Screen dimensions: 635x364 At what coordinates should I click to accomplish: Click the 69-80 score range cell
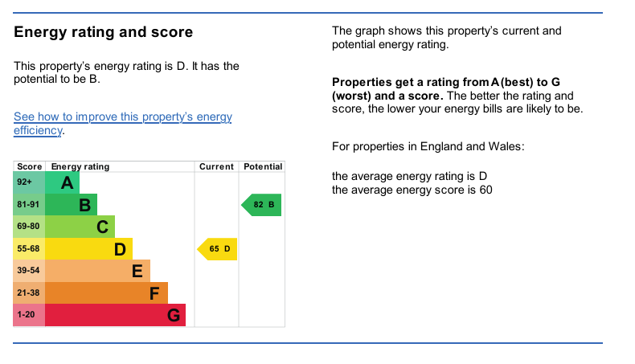29,227
